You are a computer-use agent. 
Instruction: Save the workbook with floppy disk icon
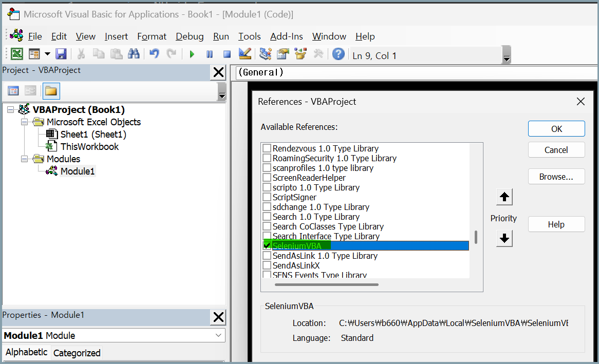pyautogui.click(x=61, y=54)
